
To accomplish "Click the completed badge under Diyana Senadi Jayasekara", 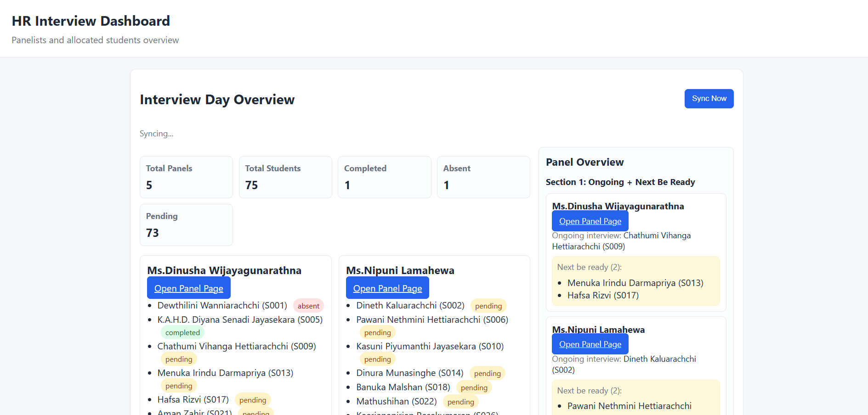I will click(x=182, y=333).
